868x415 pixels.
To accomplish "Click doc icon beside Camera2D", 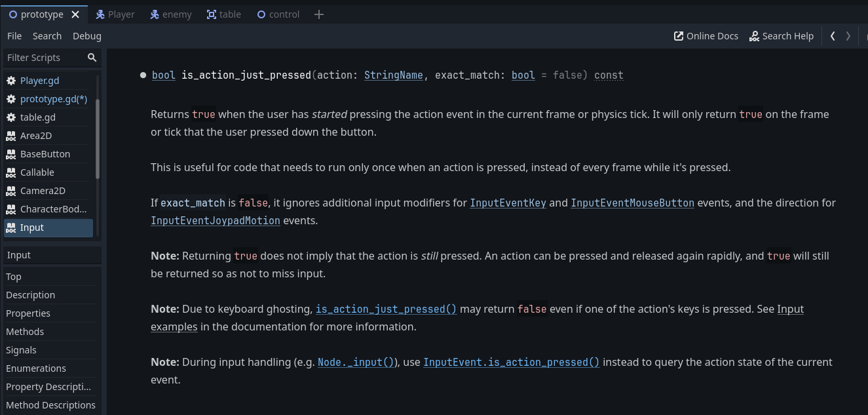I will tap(11, 191).
